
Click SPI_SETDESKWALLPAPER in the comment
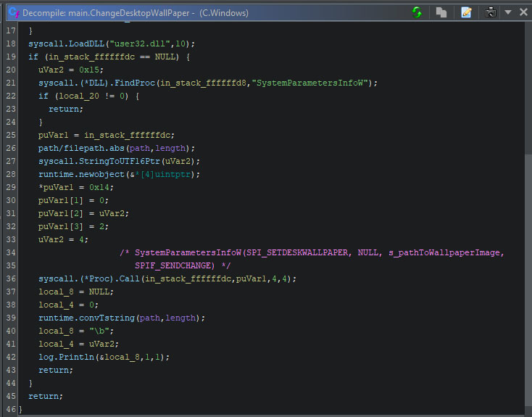pyautogui.click(x=297, y=252)
